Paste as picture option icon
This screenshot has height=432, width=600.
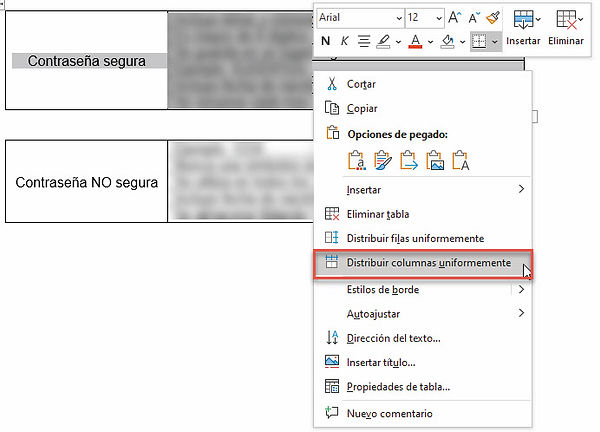[x=435, y=160]
